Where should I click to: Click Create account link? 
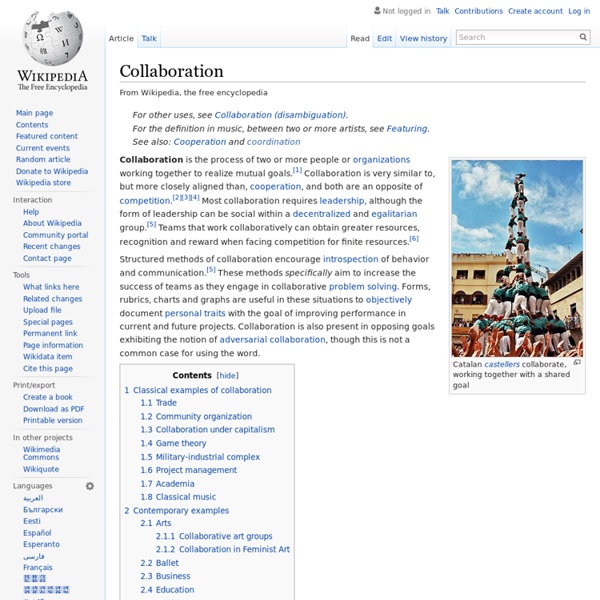click(535, 11)
